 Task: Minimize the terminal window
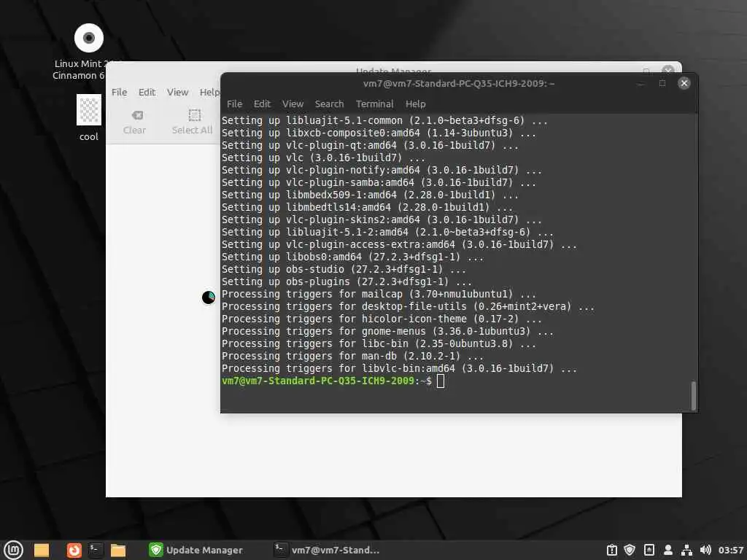640,83
